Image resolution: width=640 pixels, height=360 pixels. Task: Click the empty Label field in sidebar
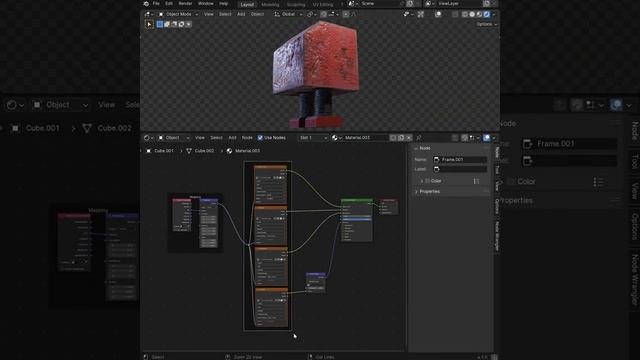[460, 169]
